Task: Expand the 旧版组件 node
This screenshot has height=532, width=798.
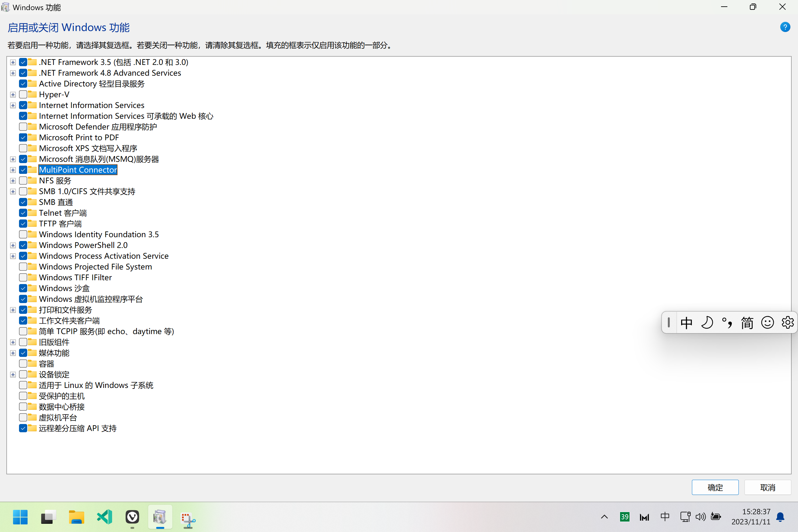Action: (13, 342)
